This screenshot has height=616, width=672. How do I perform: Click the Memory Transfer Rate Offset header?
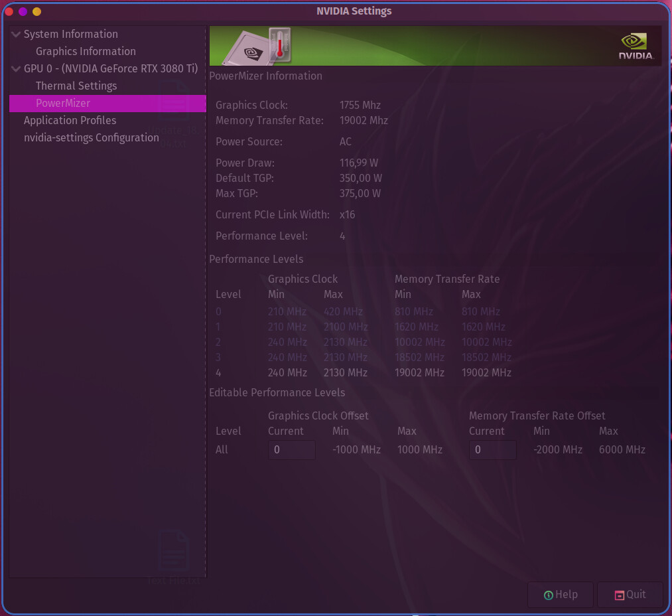pos(537,416)
